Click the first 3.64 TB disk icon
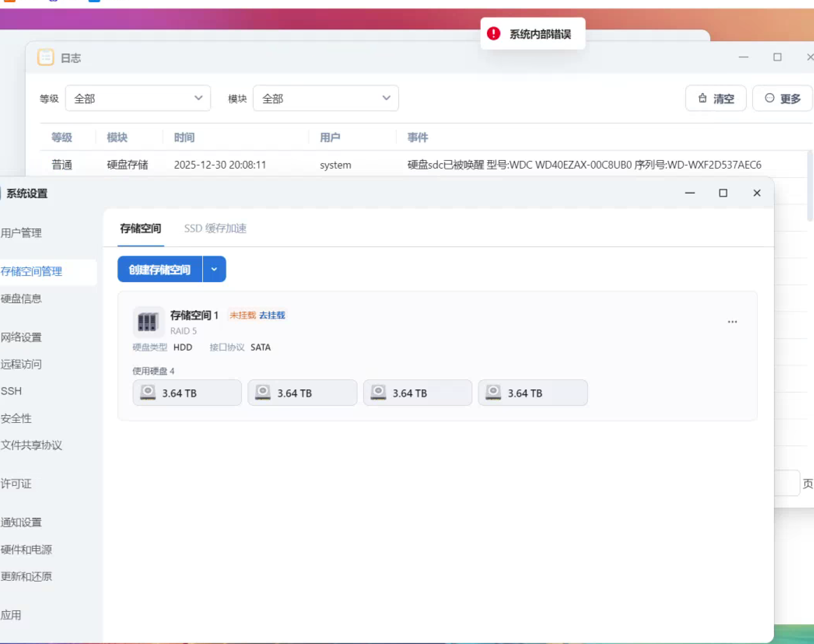Screen dimensions: 814x644 point(148,392)
